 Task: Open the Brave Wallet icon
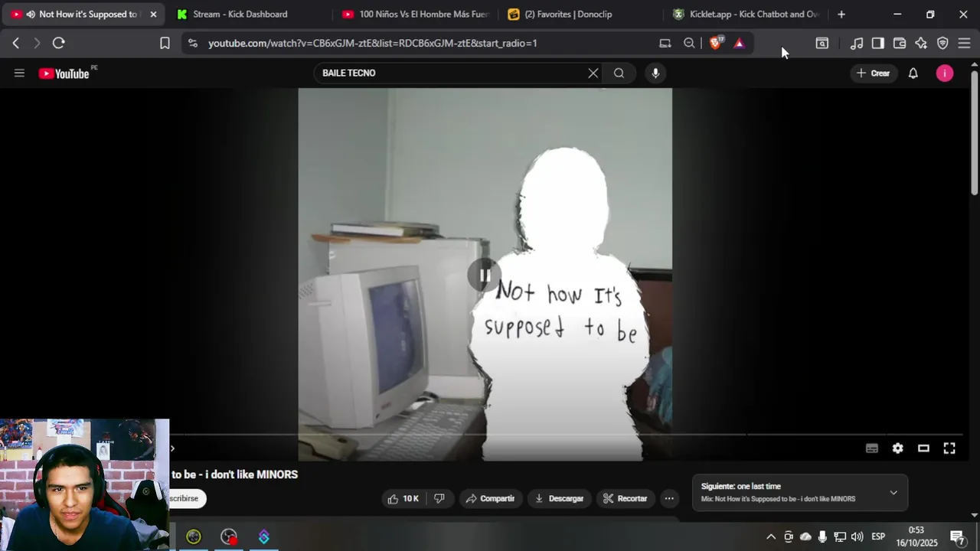click(x=900, y=44)
